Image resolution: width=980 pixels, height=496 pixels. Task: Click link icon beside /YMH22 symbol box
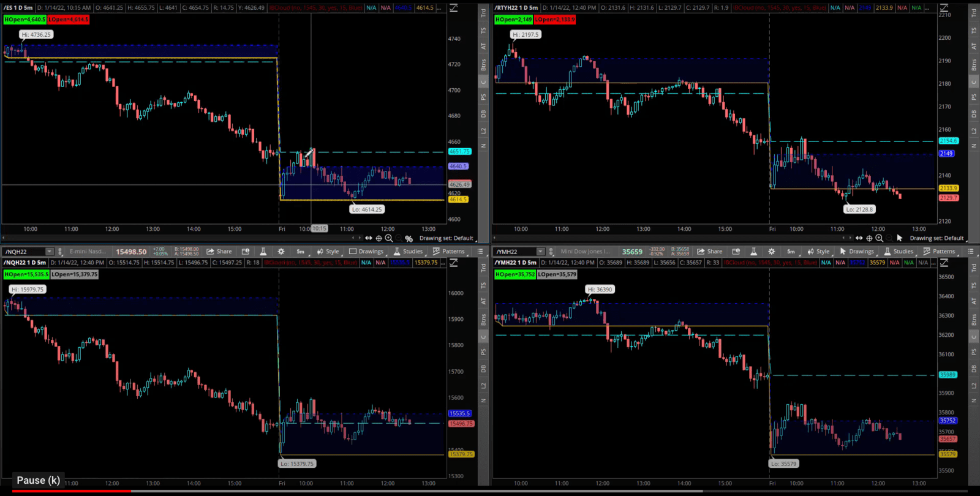pyautogui.click(x=551, y=252)
